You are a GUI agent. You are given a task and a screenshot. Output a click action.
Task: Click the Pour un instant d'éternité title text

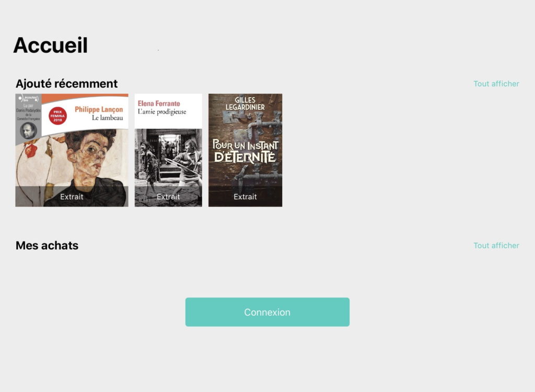coord(246,151)
